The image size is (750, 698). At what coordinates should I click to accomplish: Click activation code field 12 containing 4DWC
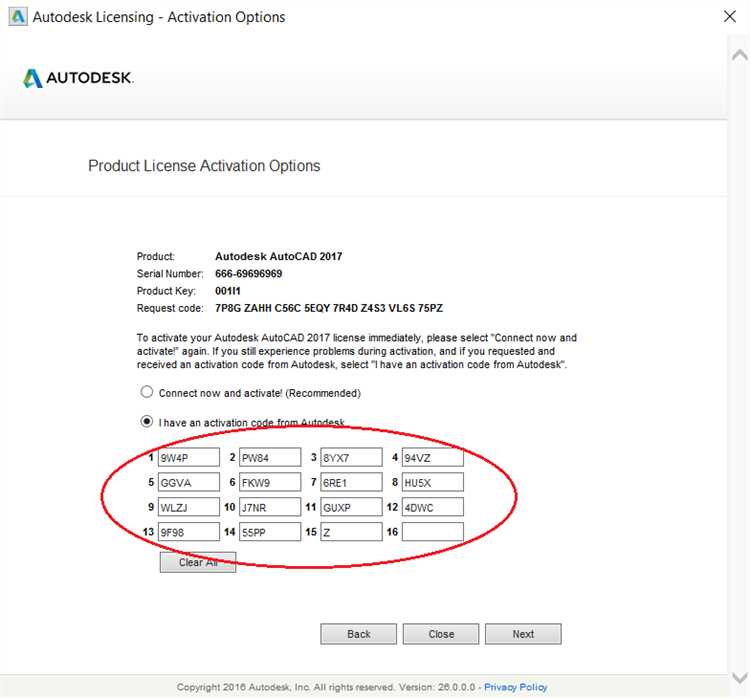point(433,507)
